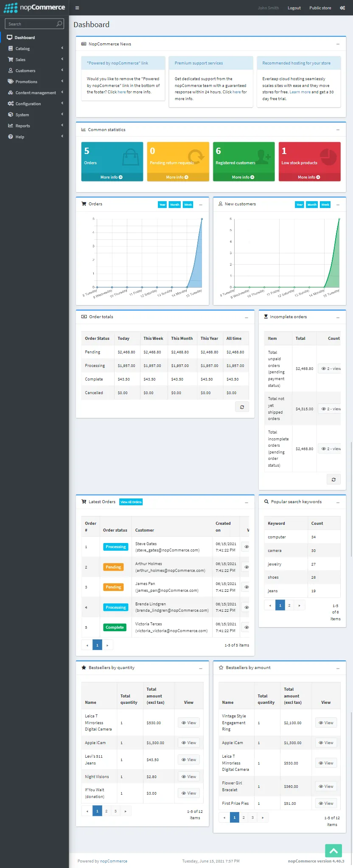The height and width of the screenshot is (868, 353).
Task: View order by Steve Gates eye icon
Action: (247, 547)
